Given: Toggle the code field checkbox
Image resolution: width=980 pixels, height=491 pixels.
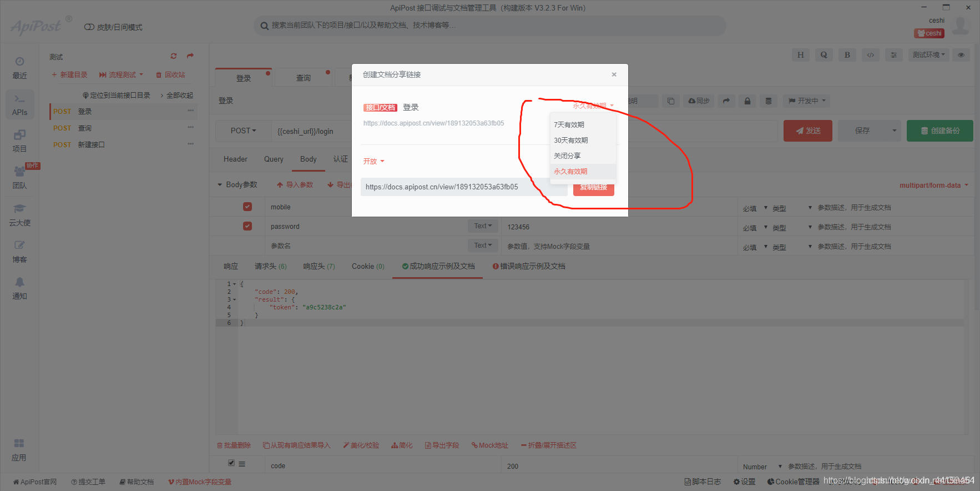Looking at the screenshot, I should tap(231, 463).
